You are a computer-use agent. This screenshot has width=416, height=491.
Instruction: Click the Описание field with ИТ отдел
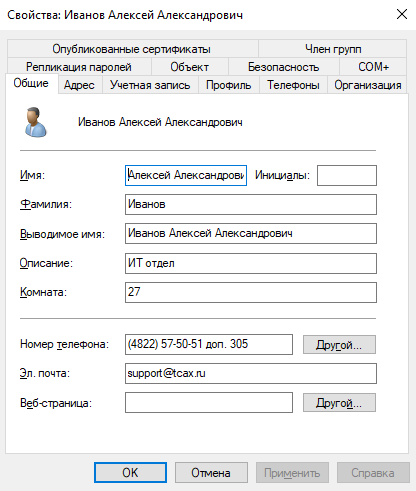tap(251, 263)
